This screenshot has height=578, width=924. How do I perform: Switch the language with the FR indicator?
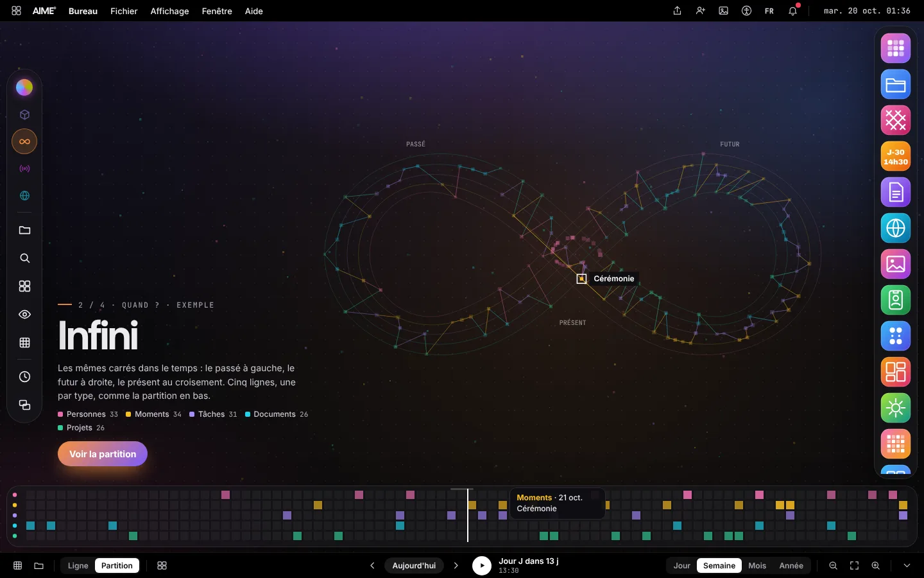[x=769, y=11]
